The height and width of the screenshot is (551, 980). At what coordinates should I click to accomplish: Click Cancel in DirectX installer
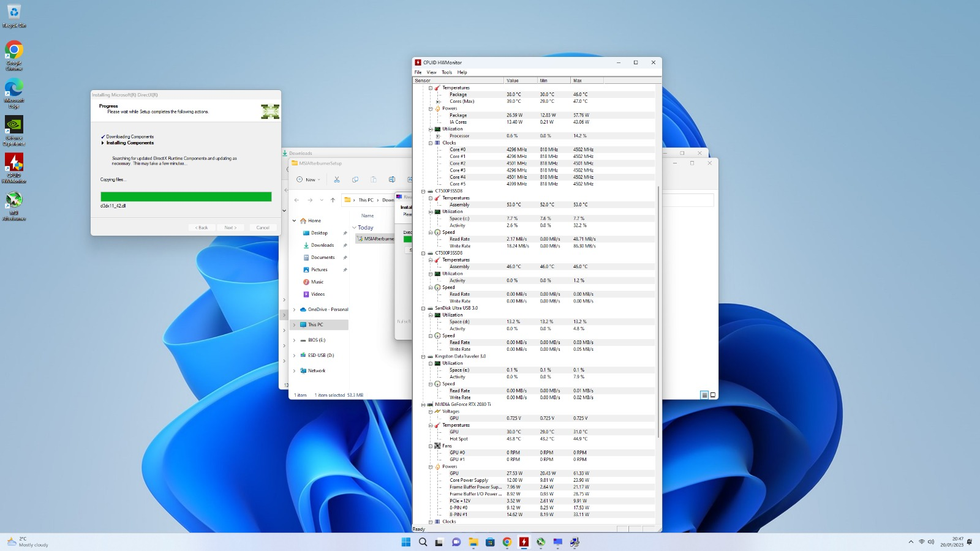[263, 228]
